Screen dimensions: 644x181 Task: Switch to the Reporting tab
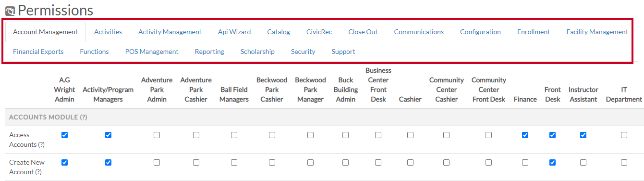(209, 52)
